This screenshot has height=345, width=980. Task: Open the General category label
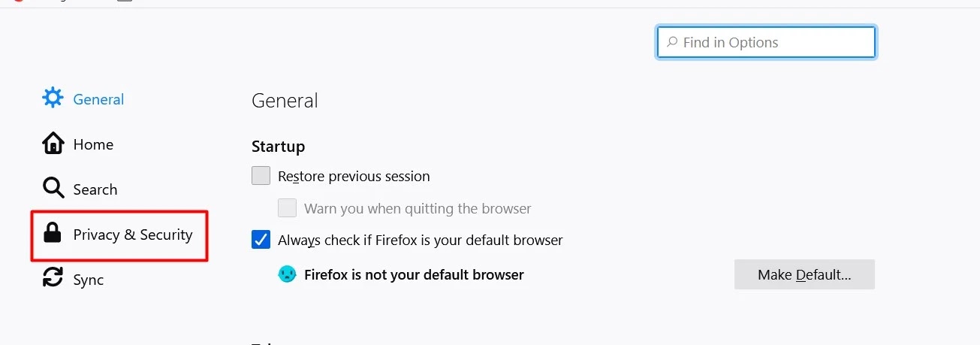[x=98, y=99]
